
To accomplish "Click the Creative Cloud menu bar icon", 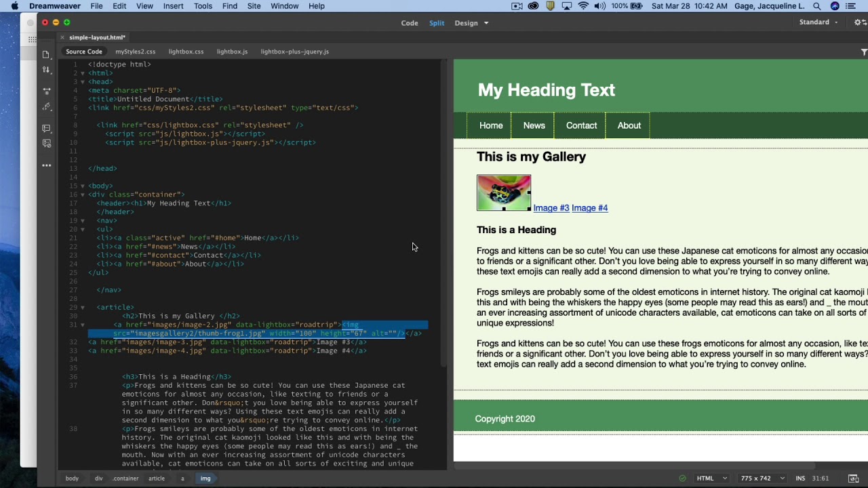I will click(x=534, y=6).
